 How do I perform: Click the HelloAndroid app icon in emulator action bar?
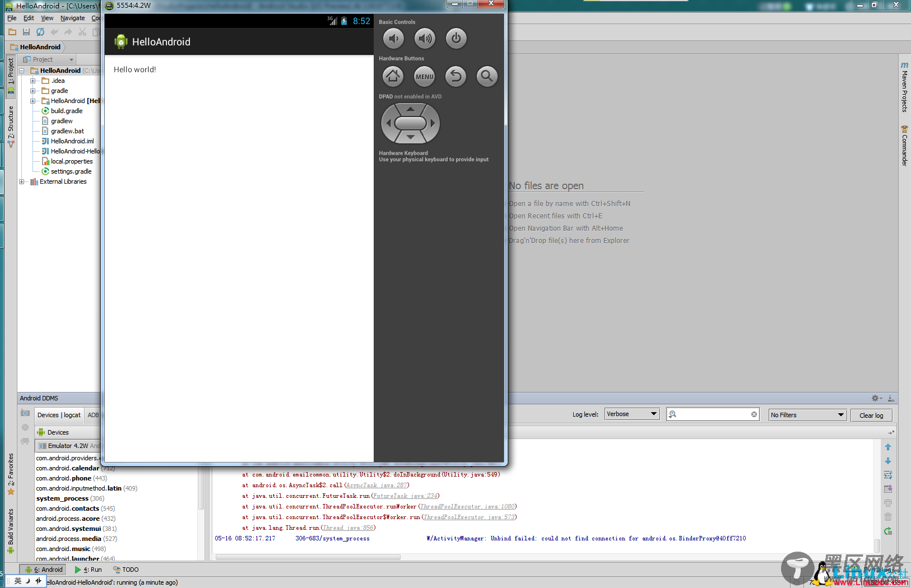120,41
